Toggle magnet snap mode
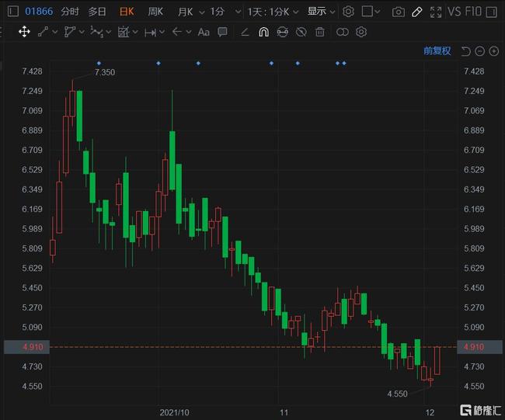Viewport: 505px width, 420px height. [x=264, y=32]
